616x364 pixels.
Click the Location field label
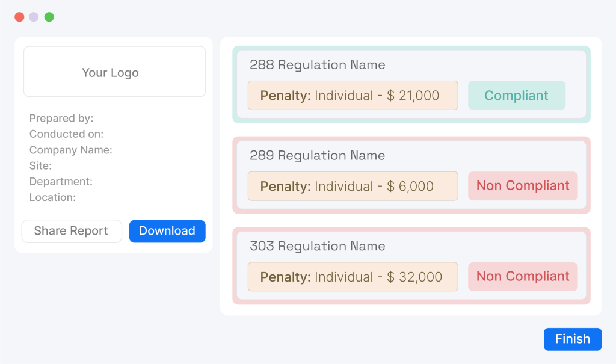coord(52,197)
